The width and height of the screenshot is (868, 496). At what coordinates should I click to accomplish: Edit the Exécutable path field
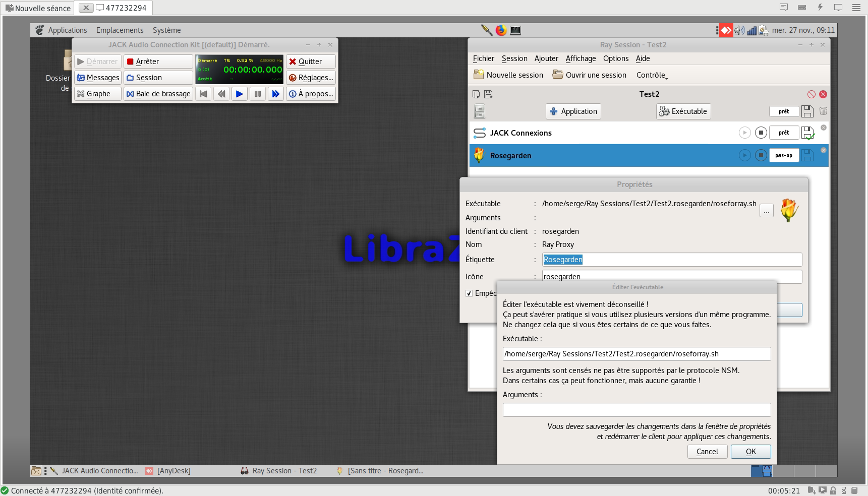click(636, 354)
